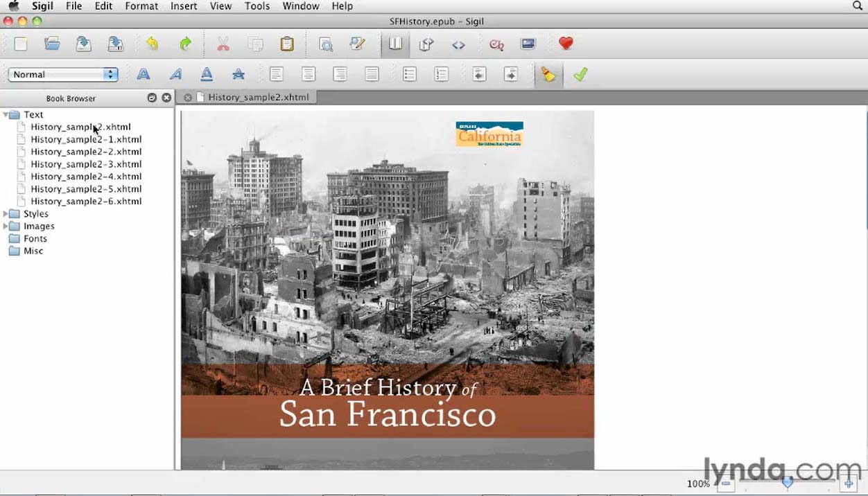
Task: Toggle Book View mode
Action: click(x=395, y=44)
